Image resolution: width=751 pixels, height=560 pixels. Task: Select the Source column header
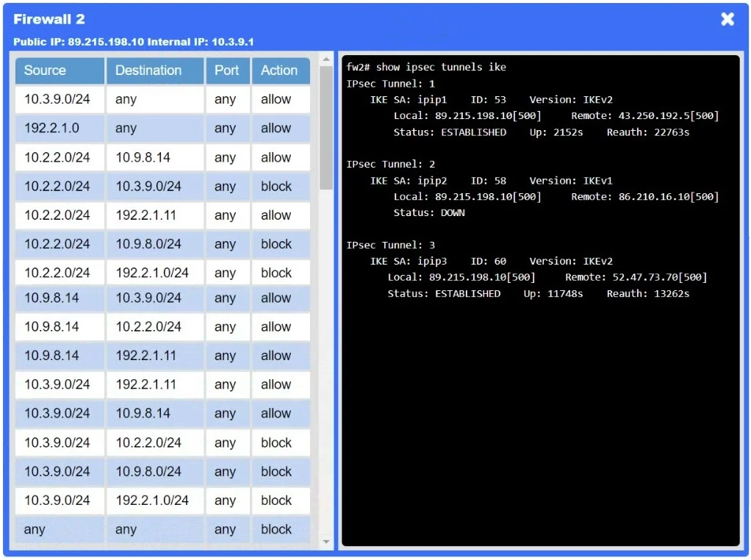[60, 71]
